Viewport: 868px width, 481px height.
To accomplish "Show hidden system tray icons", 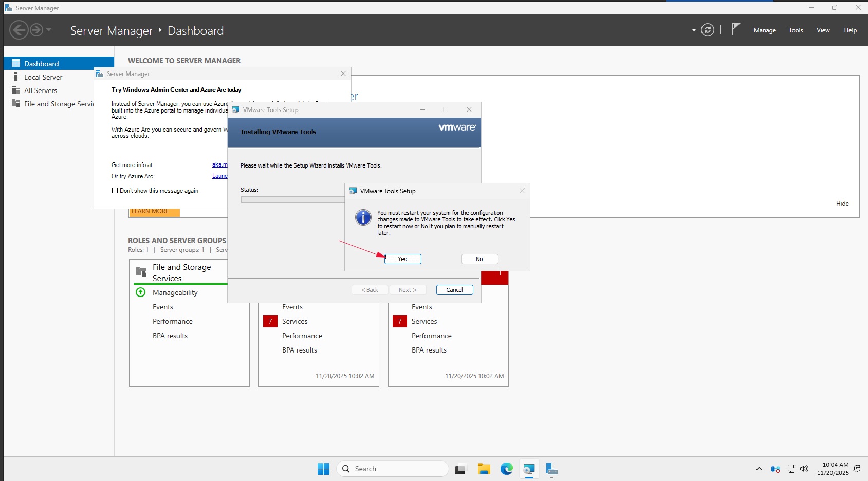I will [x=759, y=469].
